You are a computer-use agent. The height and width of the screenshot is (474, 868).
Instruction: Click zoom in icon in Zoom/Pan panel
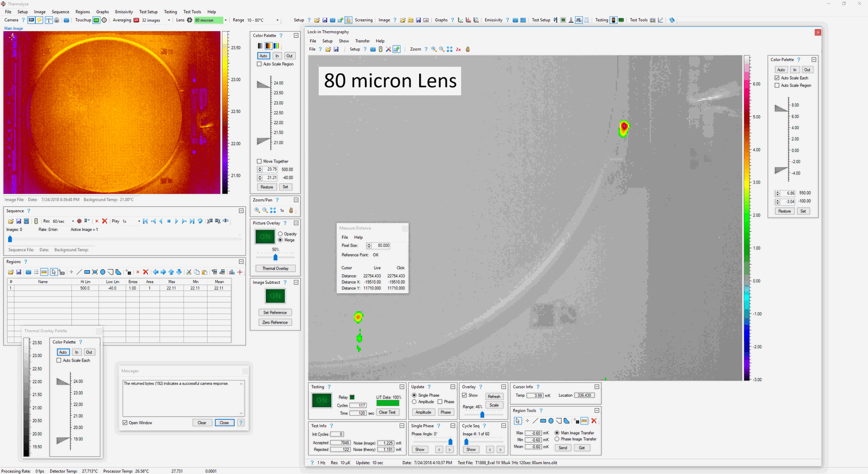click(x=257, y=211)
